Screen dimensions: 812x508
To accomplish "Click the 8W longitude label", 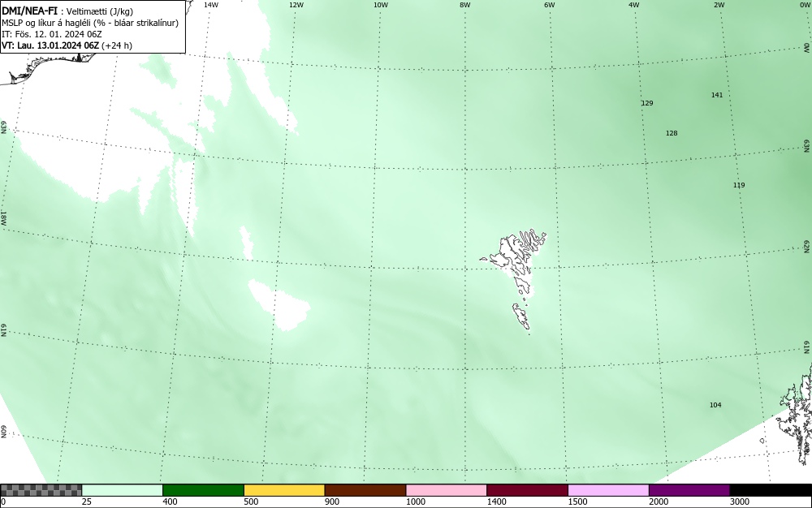I will (465, 5).
